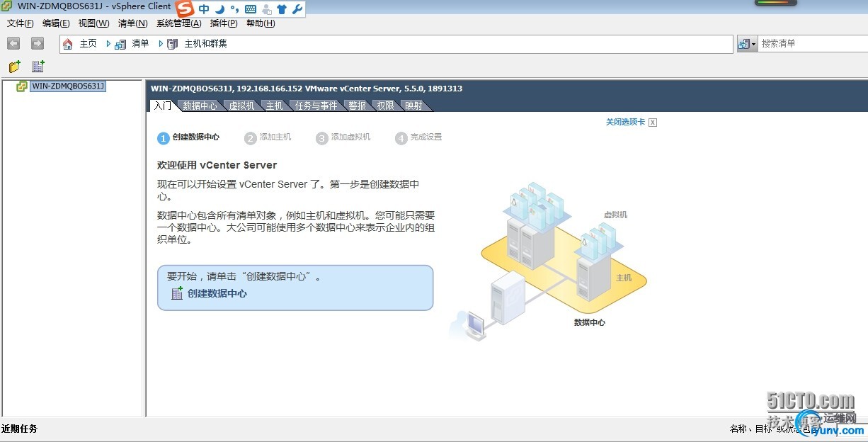Open the 清单(N) menu
Screen dimensions: 868x442
point(132,23)
